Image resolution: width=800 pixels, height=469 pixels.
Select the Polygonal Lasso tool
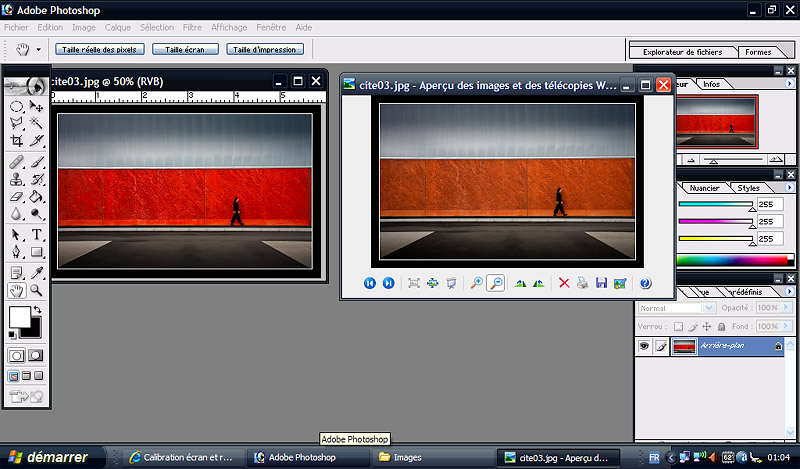[x=16, y=123]
